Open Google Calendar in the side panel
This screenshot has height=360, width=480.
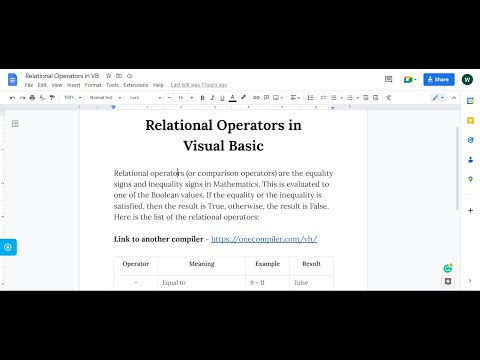470,101
